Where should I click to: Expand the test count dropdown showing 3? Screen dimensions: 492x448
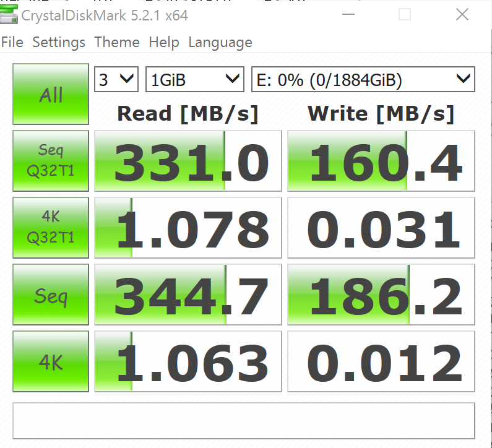click(x=116, y=79)
